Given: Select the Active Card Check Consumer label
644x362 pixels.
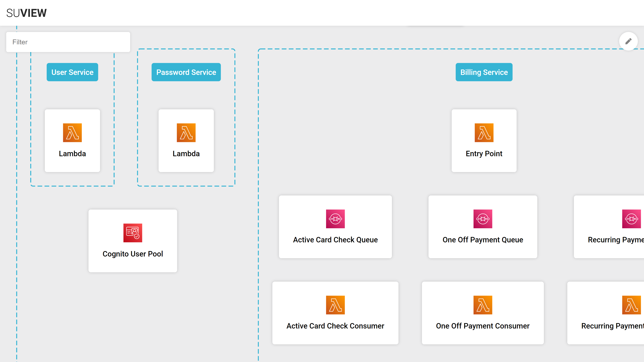Looking at the screenshot, I should coord(335,326).
